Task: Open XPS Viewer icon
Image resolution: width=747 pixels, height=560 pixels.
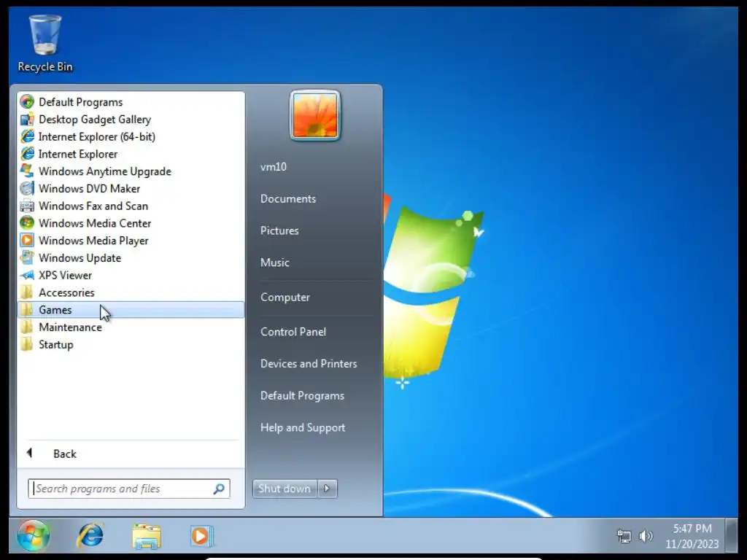Action: pyautogui.click(x=27, y=275)
